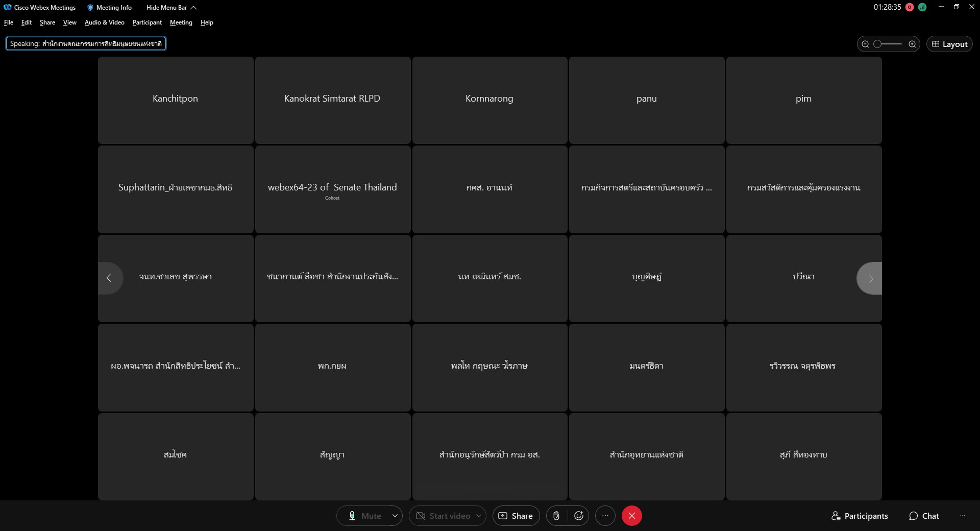Click the Cisco Webex Meetings title icon
The image size is (980, 531).
(8, 7)
